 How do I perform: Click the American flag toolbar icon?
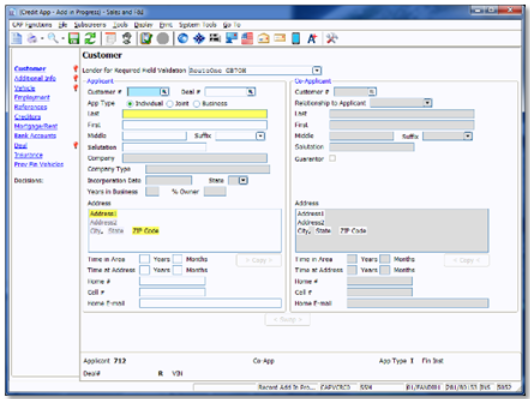coord(247,38)
